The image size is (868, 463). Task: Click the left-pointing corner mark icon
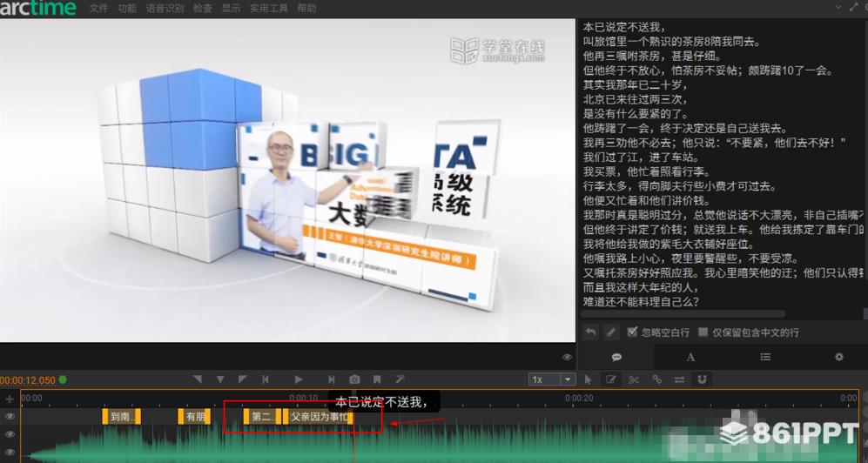point(198,379)
